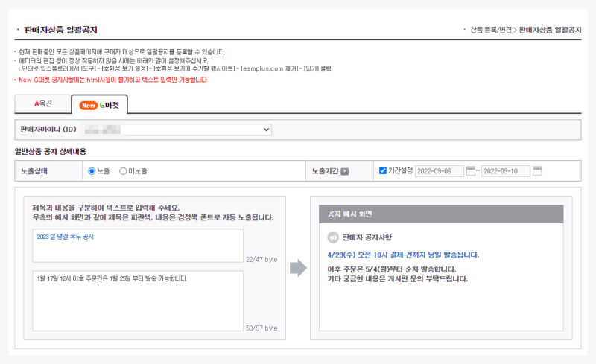
Task: Click the gray arrow between editor and preview
Action: pos(298,268)
